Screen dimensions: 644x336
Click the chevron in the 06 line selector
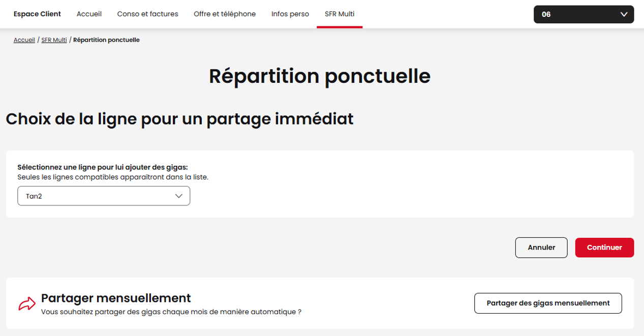pos(624,14)
